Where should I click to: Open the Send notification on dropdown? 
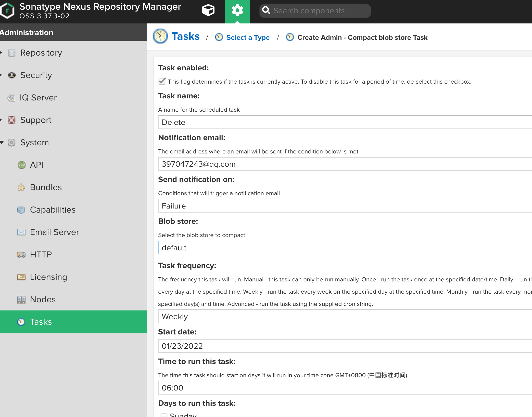click(x=345, y=206)
